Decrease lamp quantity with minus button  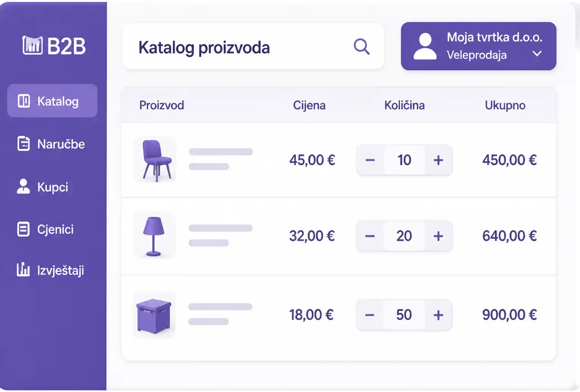point(370,236)
